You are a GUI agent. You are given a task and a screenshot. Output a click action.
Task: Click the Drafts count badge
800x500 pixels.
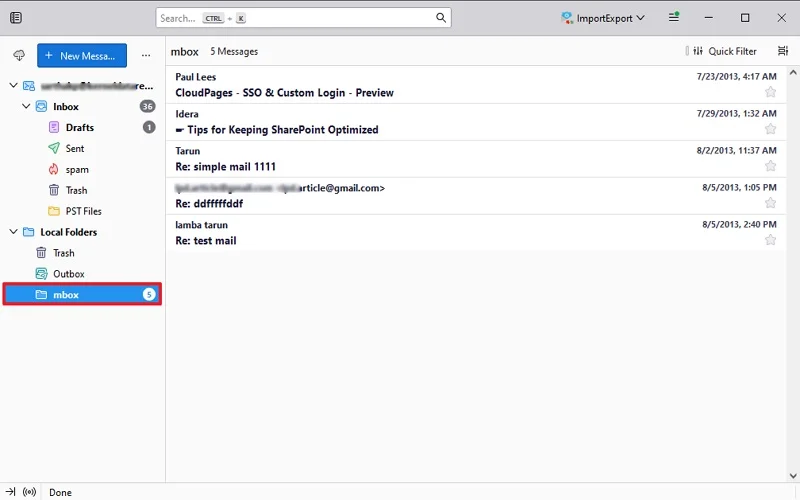coord(149,127)
